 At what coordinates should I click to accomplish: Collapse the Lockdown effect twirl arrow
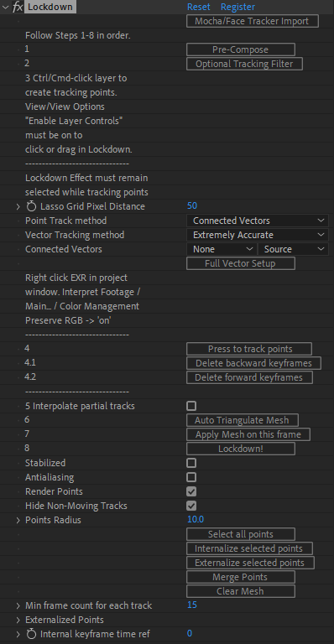click(5, 7)
